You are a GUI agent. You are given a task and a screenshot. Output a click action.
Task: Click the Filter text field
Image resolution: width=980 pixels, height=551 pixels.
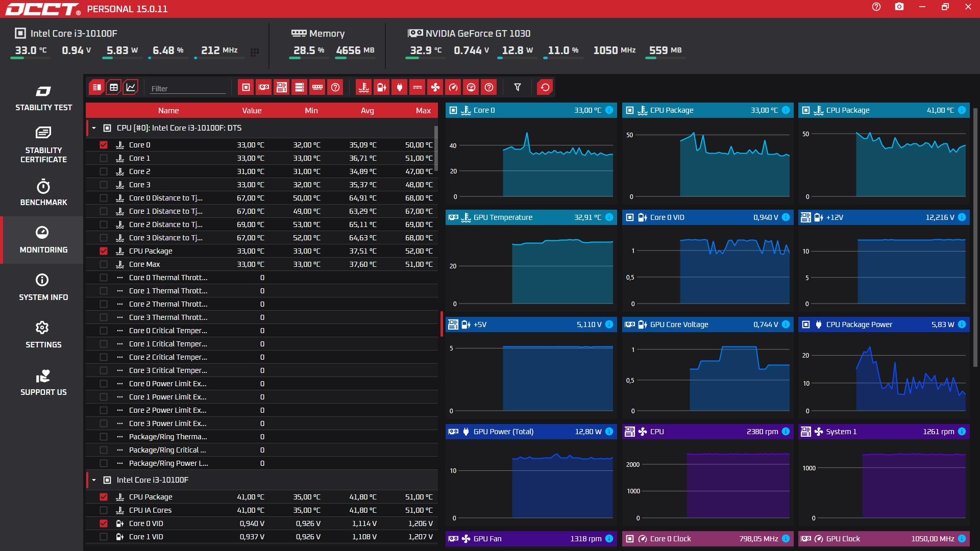click(x=187, y=89)
